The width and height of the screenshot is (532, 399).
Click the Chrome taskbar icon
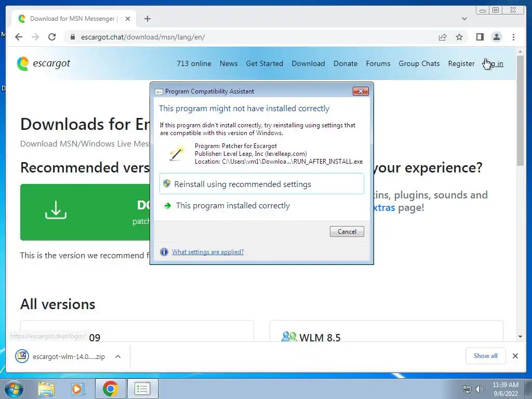(x=110, y=389)
